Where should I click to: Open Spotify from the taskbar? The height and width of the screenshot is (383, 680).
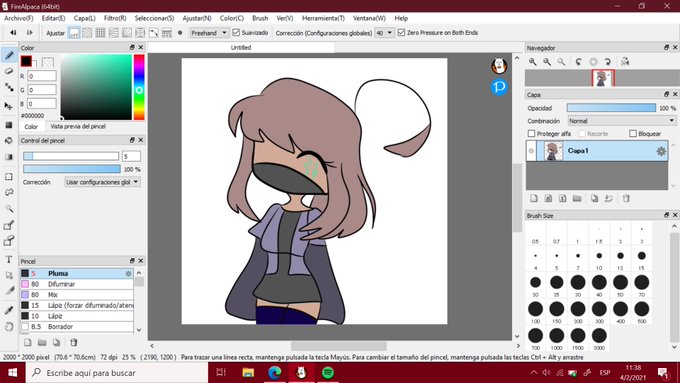(328, 373)
